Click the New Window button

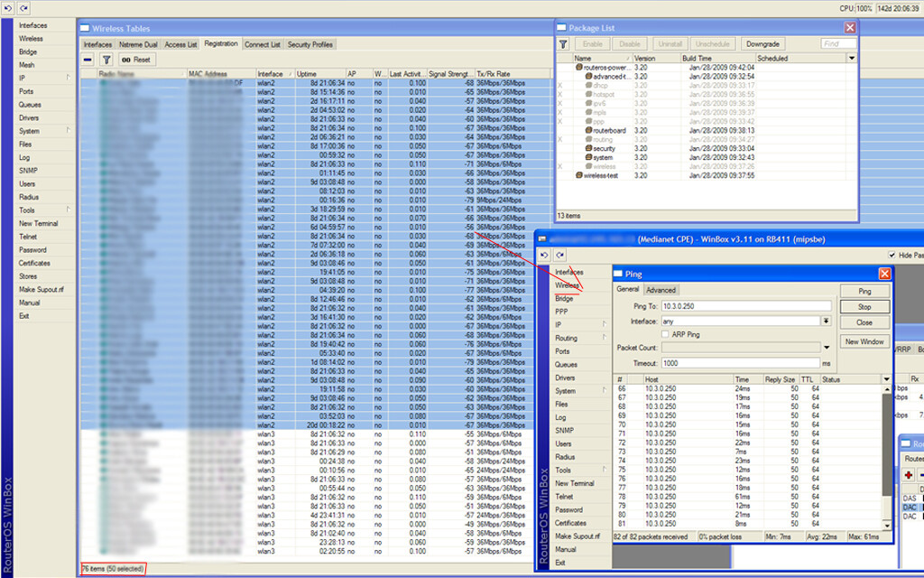tap(864, 341)
